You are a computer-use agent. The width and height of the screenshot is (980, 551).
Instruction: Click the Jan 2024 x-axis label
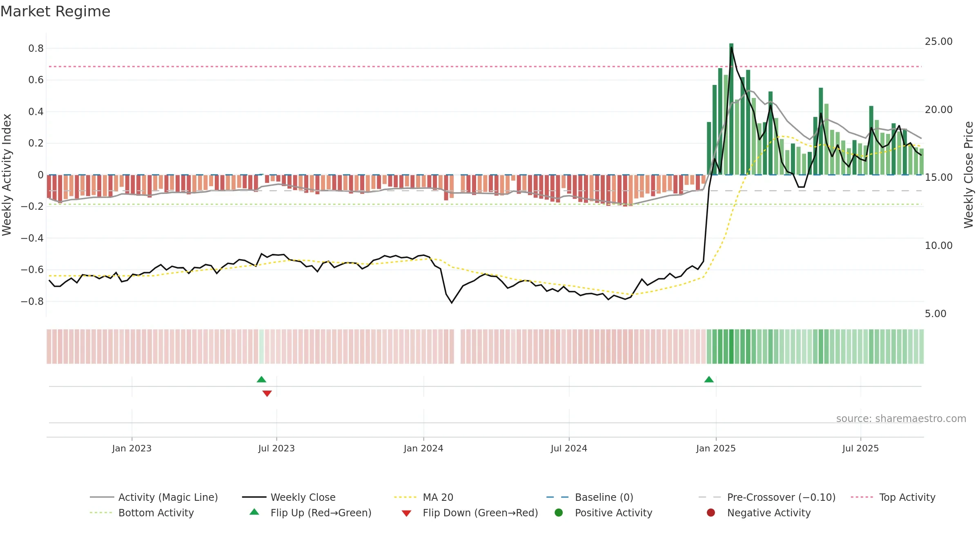tap(423, 448)
